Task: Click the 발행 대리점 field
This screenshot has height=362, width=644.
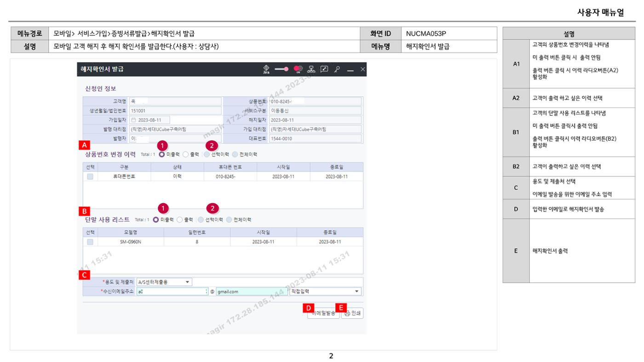Action: 175,129
